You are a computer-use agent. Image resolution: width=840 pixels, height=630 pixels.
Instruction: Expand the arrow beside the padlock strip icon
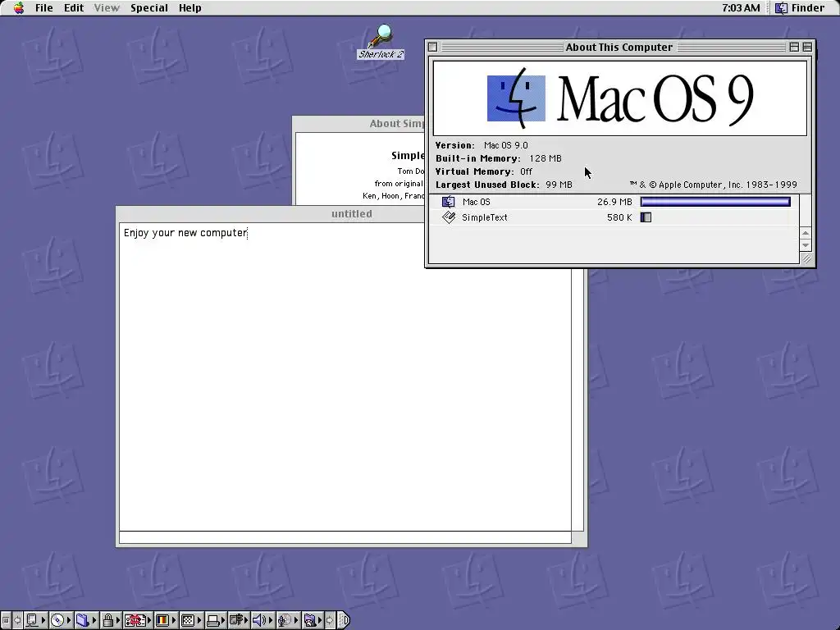(x=118, y=620)
